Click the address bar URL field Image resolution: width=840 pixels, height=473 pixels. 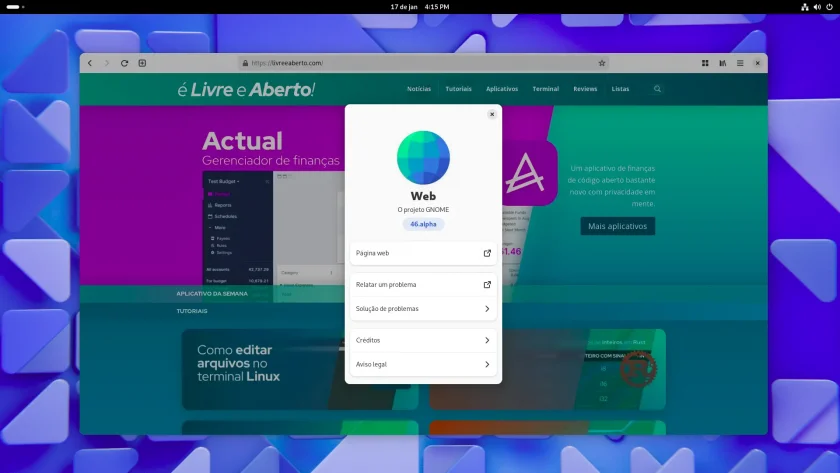tap(424, 63)
